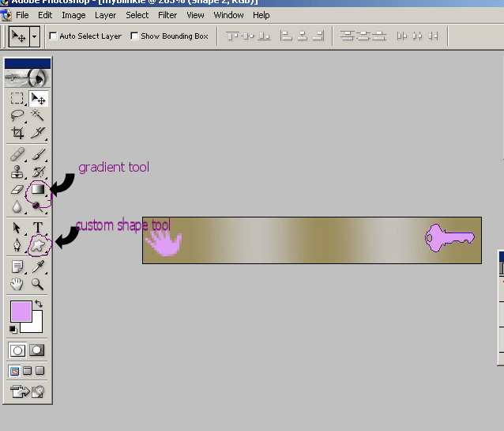Open the View menu
This screenshot has width=504, height=431.
tap(195, 15)
